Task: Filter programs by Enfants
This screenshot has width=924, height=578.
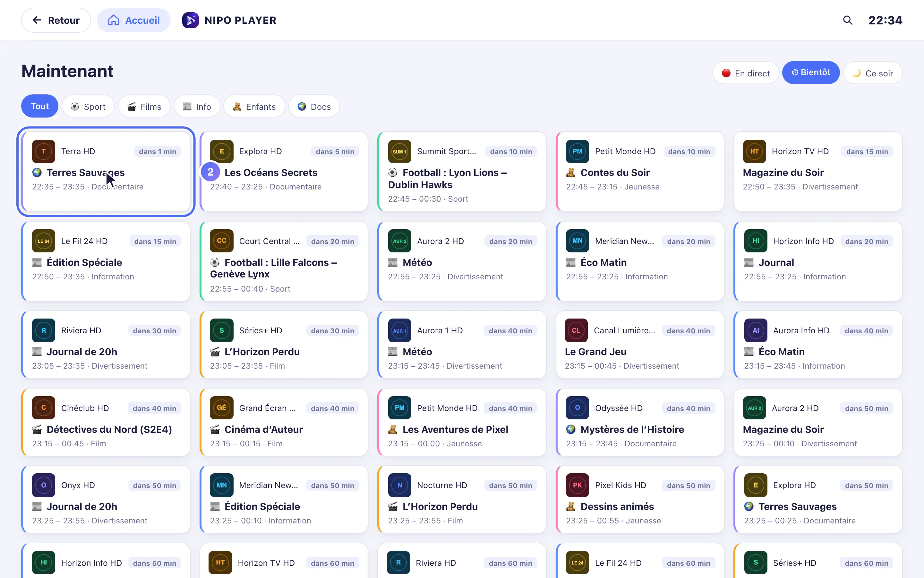Action: coord(254,107)
